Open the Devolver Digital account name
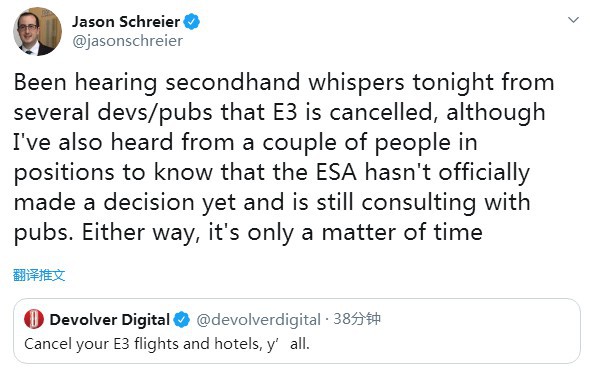The width and height of the screenshot is (590, 389). tap(109, 320)
